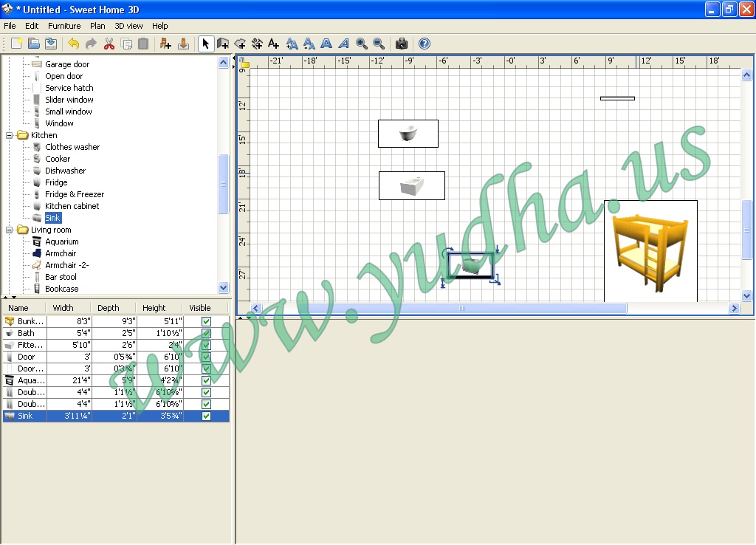Undo the last action
This screenshot has width=756, height=545.
[73, 44]
